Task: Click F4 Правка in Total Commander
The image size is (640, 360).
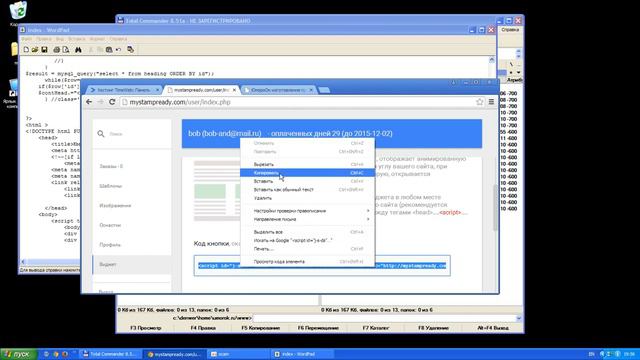Action: coord(203,328)
